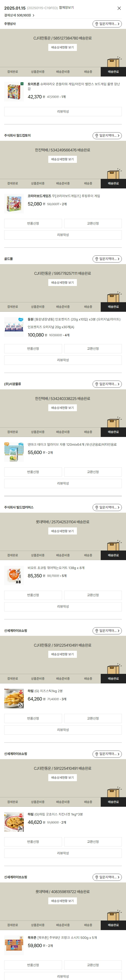Image resolution: width=126 pixels, height=980 pixels.
Task: Click delivery box icon for (주)서광물류 order
Action: [113, 422]
